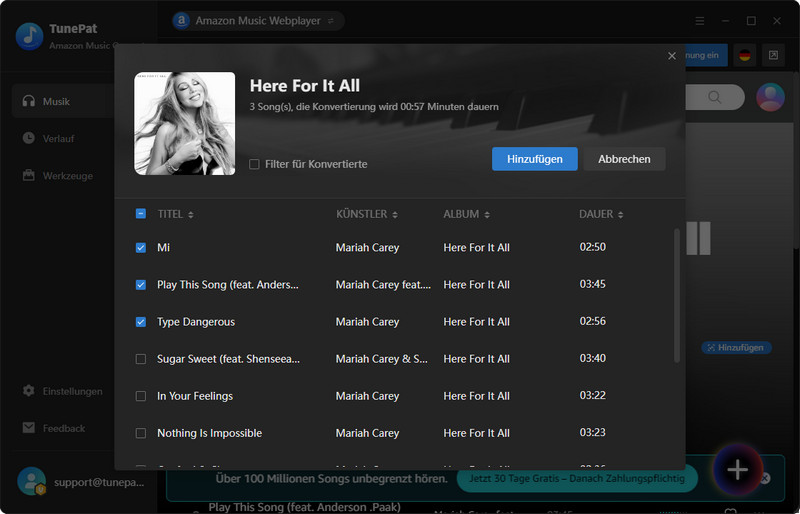Click the 'Type Dangerous' song title
Screen dimensions: 800x514
[x=196, y=322]
